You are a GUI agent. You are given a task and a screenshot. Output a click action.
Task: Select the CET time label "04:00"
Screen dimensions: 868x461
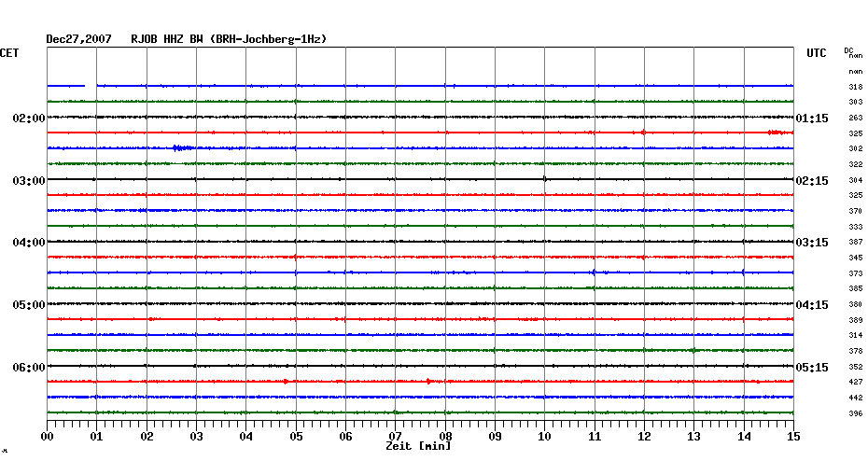coord(29,243)
